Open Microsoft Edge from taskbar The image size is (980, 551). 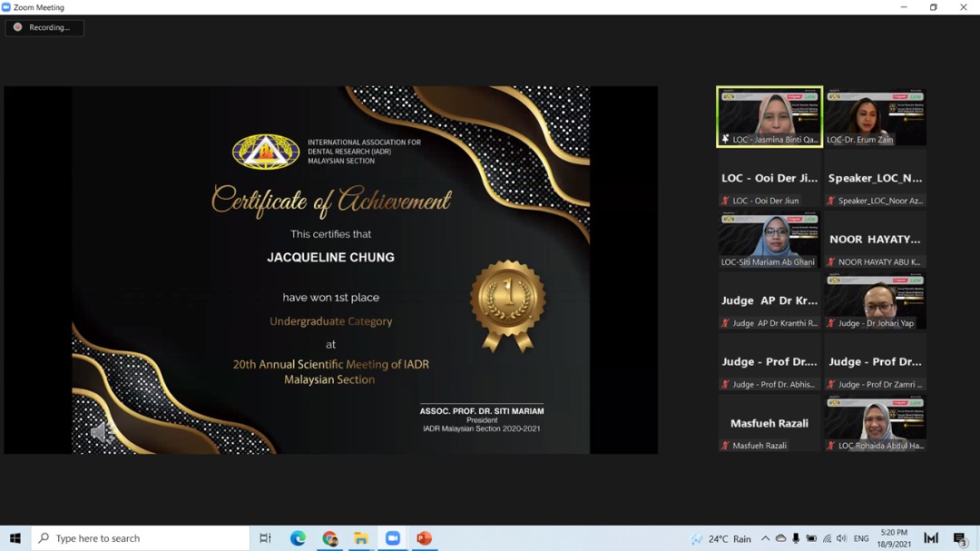[x=298, y=538]
